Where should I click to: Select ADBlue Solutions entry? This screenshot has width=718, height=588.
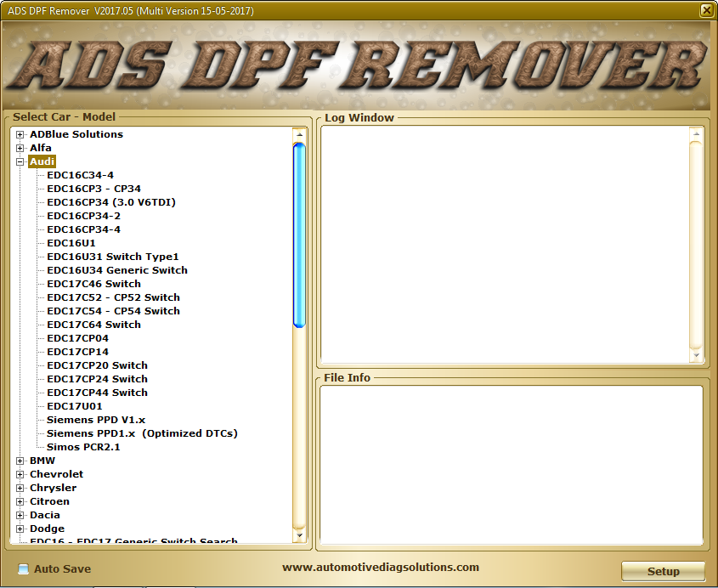(76, 134)
